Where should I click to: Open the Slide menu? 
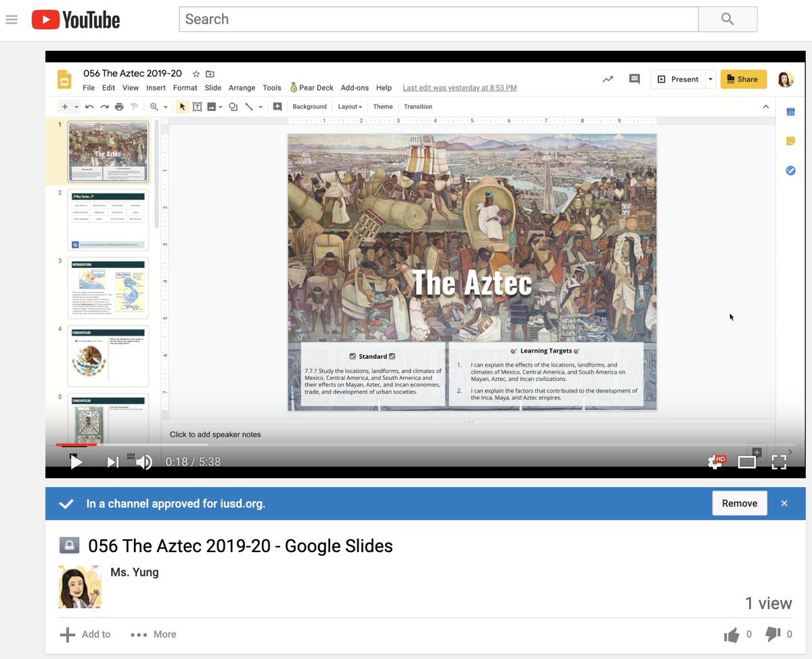pos(213,88)
